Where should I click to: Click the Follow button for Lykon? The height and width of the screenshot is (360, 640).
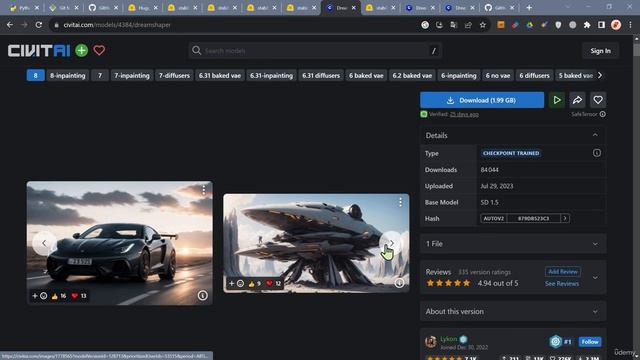click(590, 342)
